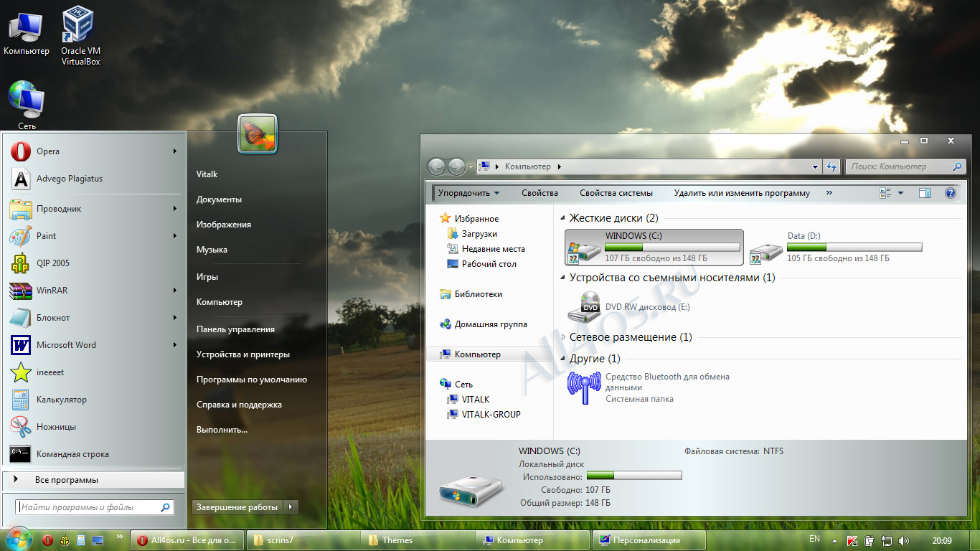Image resolution: width=980 pixels, height=551 pixels.
Task: Click the user account butterfly picture
Action: point(258,134)
